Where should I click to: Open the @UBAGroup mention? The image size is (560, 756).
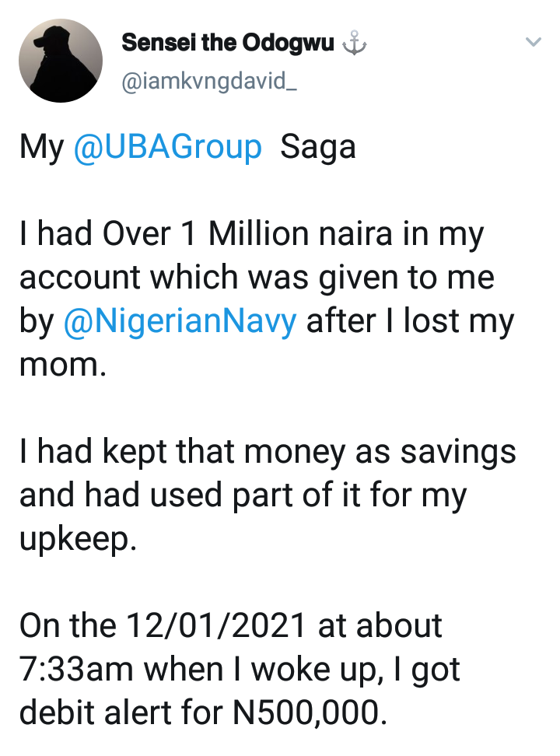[167, 146]
